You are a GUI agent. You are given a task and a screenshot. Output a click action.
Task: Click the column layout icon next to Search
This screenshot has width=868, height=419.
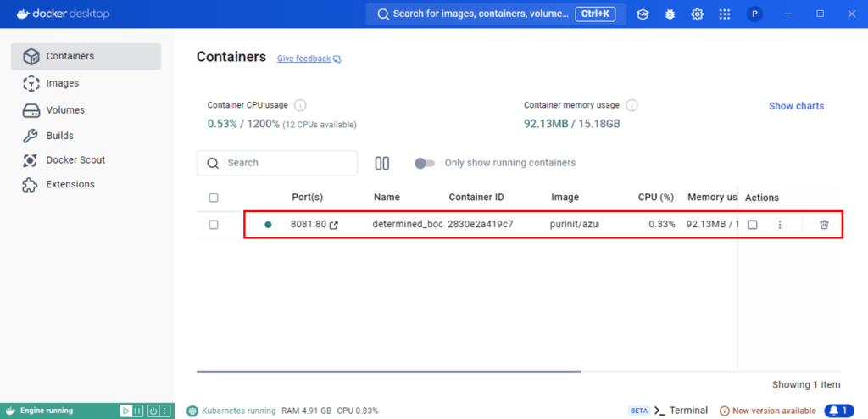pyautogui.click(x=382, y=163)
